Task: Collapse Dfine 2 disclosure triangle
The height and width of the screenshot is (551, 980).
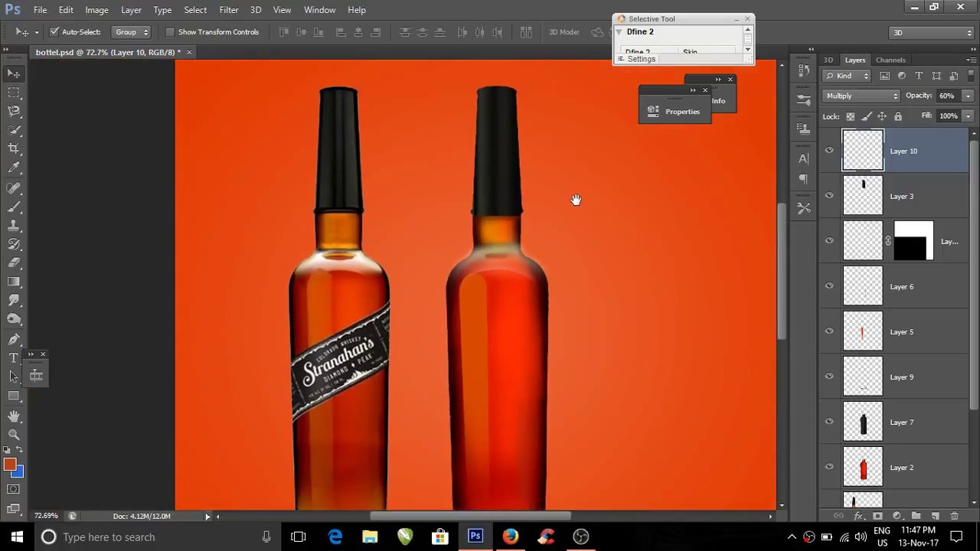Action: [x=619, y=32]
